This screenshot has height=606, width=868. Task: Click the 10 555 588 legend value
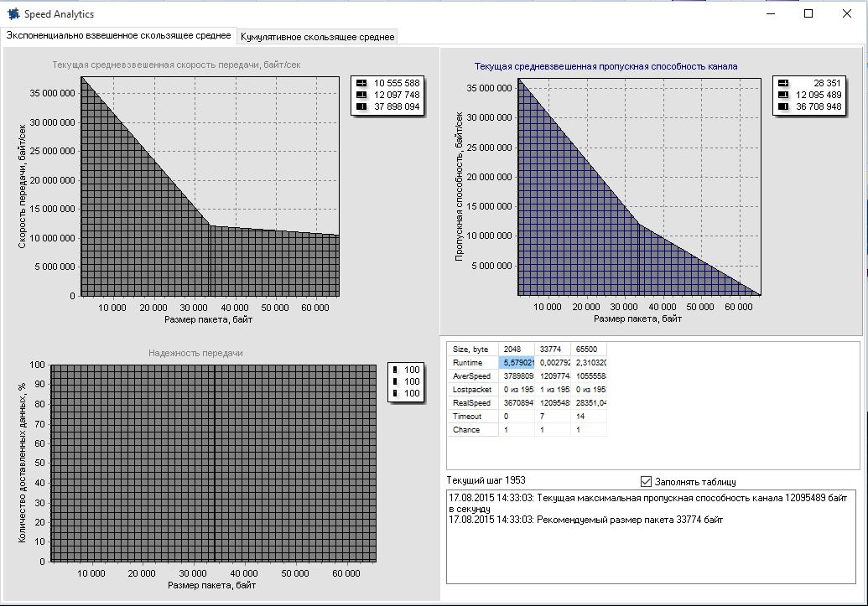click(x=397, y=83)
